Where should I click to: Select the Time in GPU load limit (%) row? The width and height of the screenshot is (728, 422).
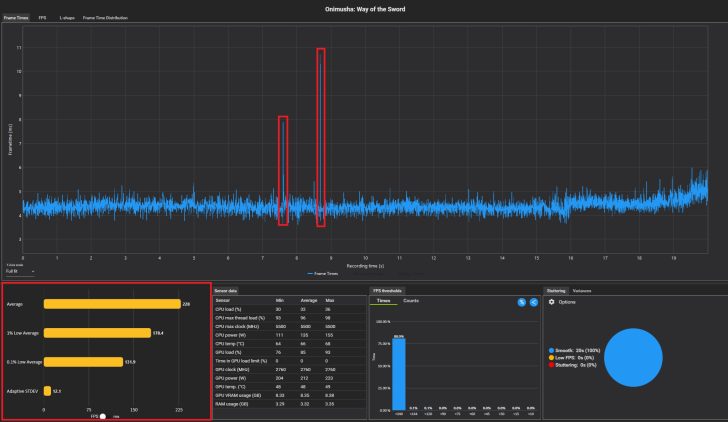click(290, 361)
